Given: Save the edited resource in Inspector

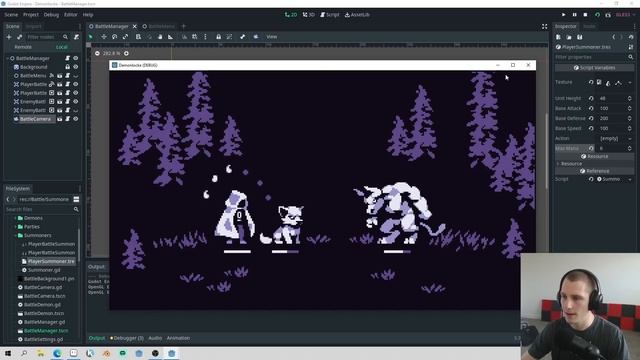Looking at the screenshot, I should pos(580,37).
